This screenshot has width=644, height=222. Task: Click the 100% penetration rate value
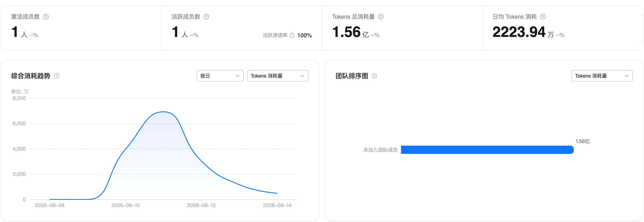[x=305, y=35]
